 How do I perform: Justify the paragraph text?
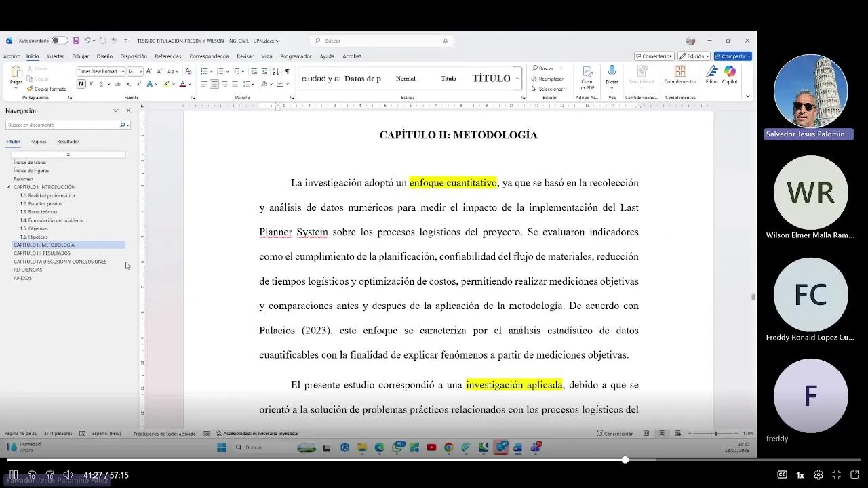pos(235,84)
